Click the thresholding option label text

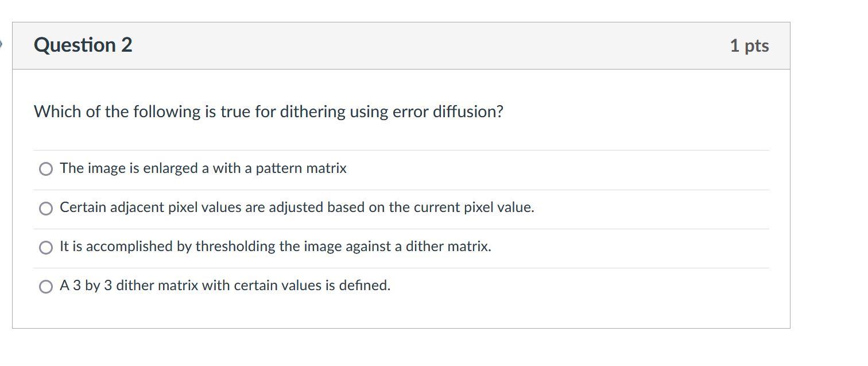(275, 246)
